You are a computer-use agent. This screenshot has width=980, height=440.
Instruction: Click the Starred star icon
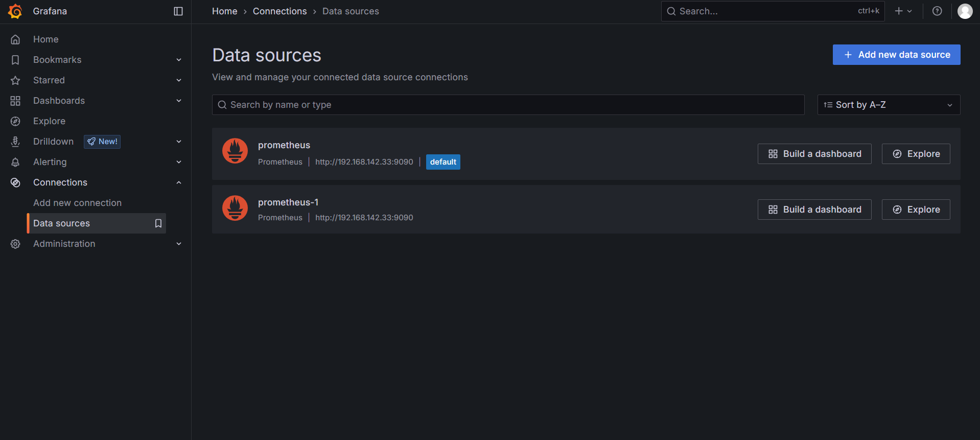(15, 80)
